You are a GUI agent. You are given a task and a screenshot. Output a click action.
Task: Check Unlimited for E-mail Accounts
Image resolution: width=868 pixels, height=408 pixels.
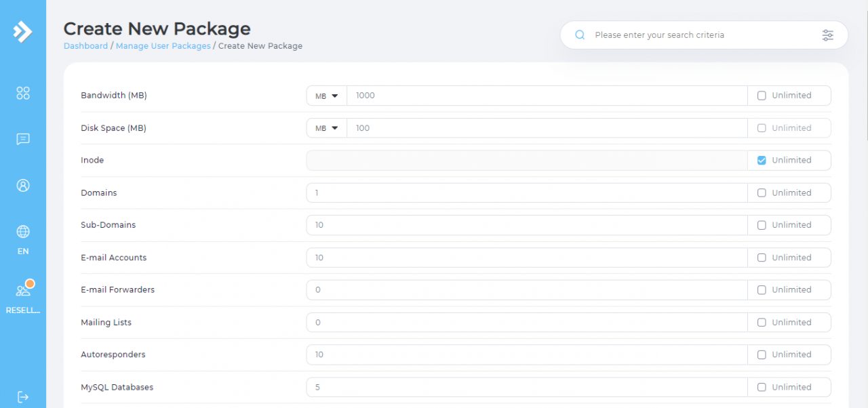coord(762,258)
